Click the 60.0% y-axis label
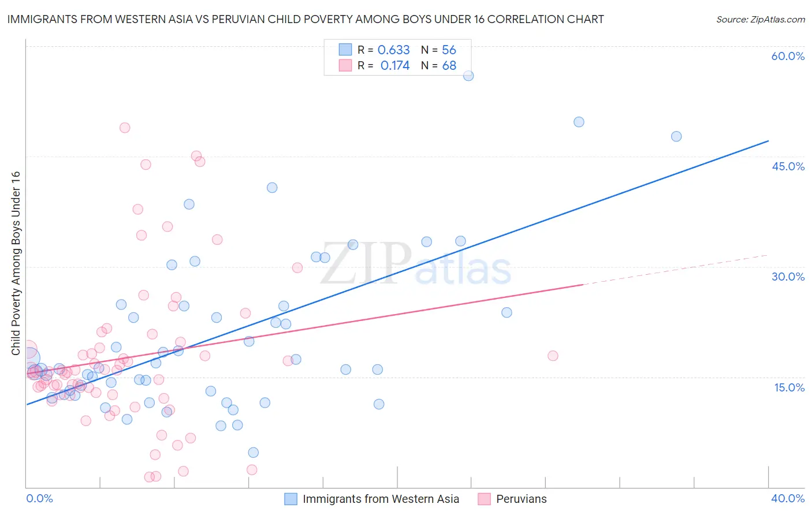Image resolution: width=812 pixels, height=515 pixels. 788,56
